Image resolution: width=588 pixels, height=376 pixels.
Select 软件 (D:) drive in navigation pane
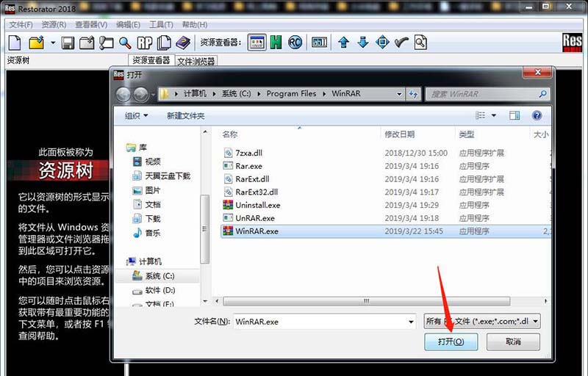coord(154,290)
